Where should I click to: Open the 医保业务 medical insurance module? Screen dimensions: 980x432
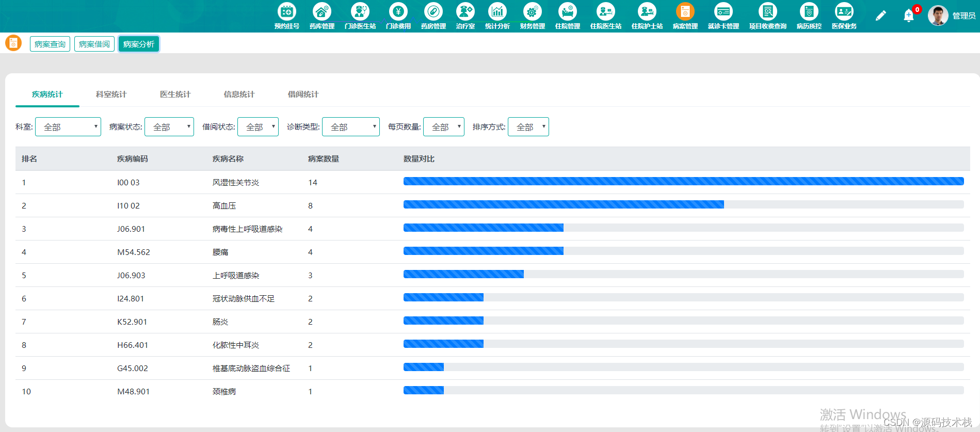tap(844, 16)
